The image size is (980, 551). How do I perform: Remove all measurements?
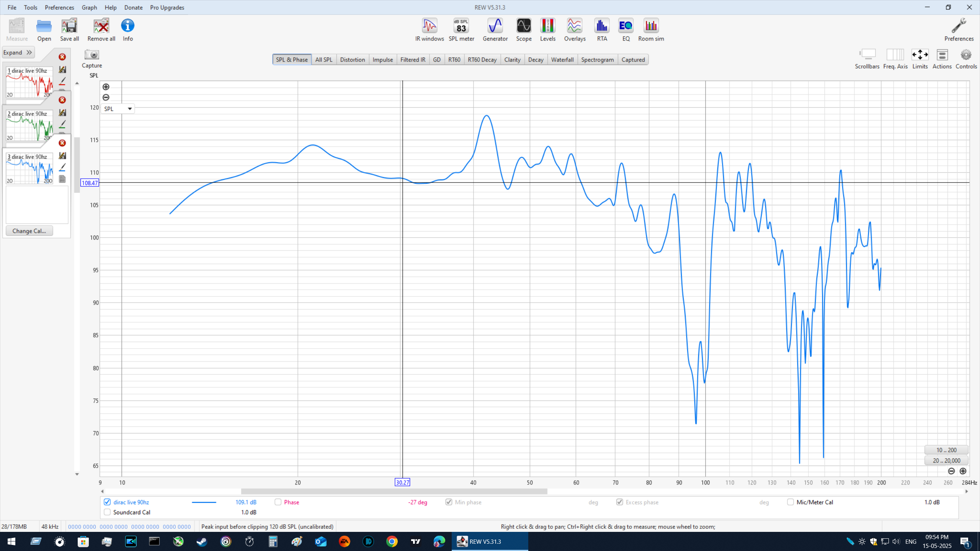coord(101,30)
